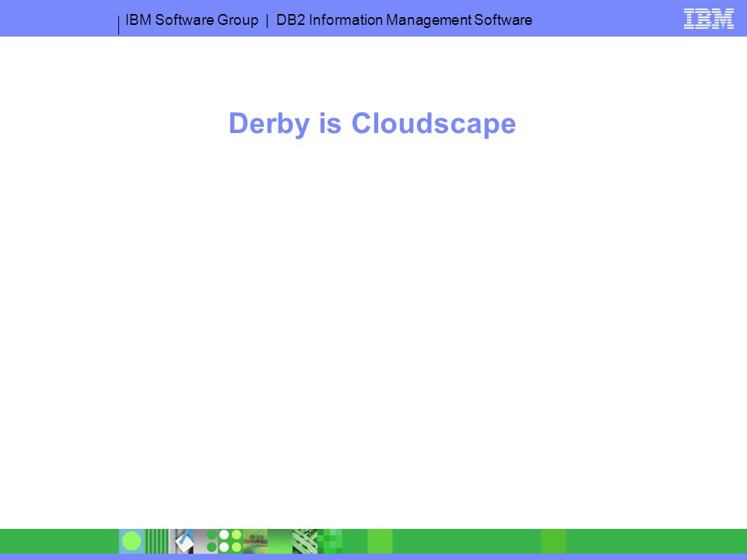
Task: Click 'DB2 Information Management Software' header text
Action: pyautogui.click(x=404, y=20)
